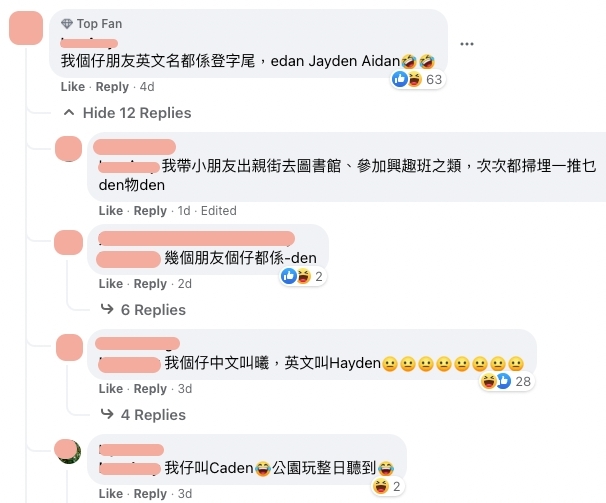
Task: Like the library den物den comment
Action: point(111,211)
